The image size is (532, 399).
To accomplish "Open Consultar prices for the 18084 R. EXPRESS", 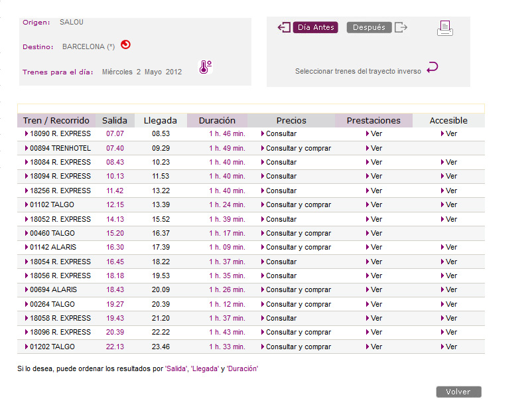I will pyautogui.click(x=281, y=162).
